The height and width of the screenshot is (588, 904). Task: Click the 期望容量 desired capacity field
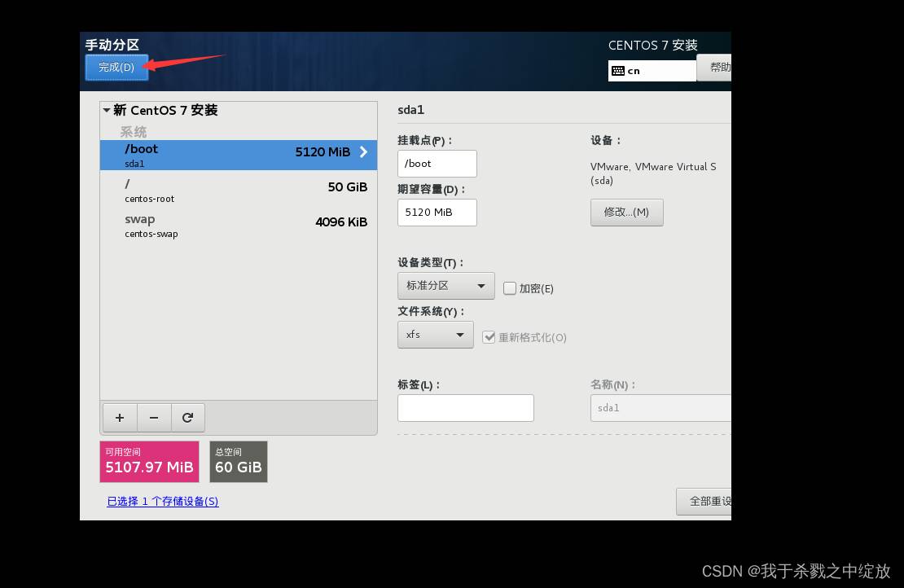coord(437,213)
